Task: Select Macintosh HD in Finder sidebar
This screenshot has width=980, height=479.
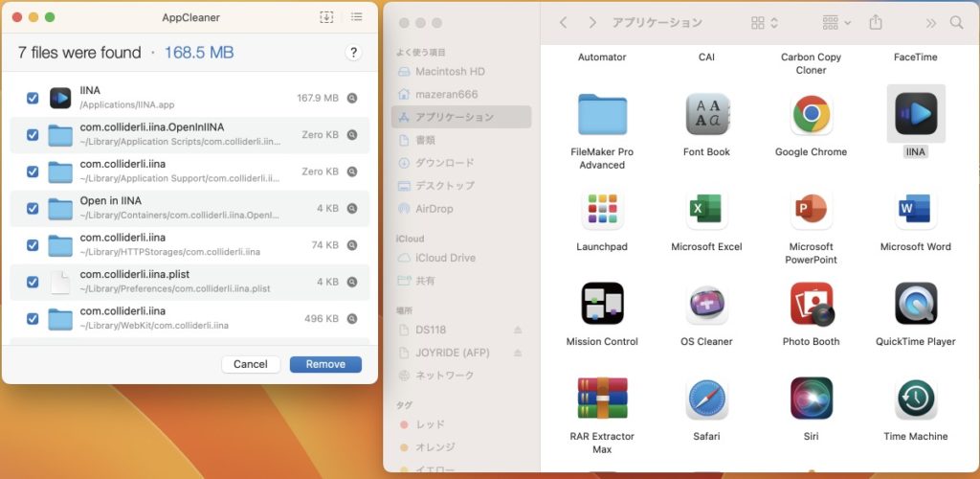Action: [x=461, y=71]
